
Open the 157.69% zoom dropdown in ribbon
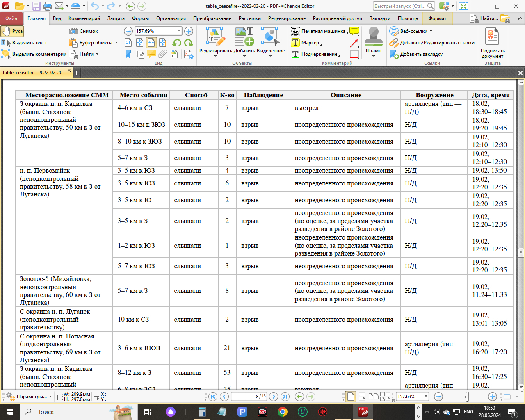(x=179, y=31)
